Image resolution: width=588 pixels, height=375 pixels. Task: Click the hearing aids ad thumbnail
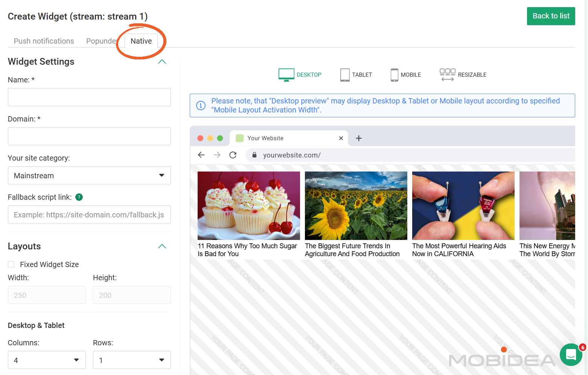click(x=463, y=206)
